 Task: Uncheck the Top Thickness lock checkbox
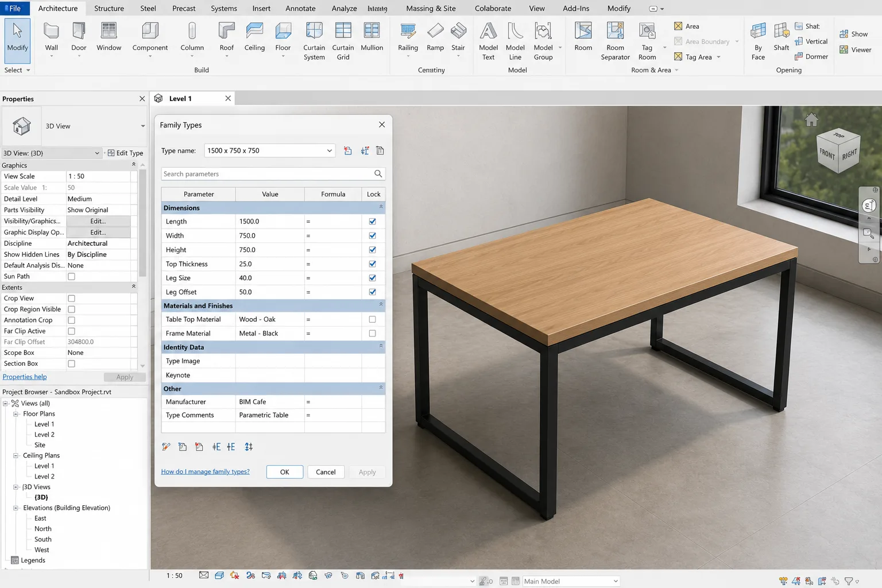click(372, 264)
